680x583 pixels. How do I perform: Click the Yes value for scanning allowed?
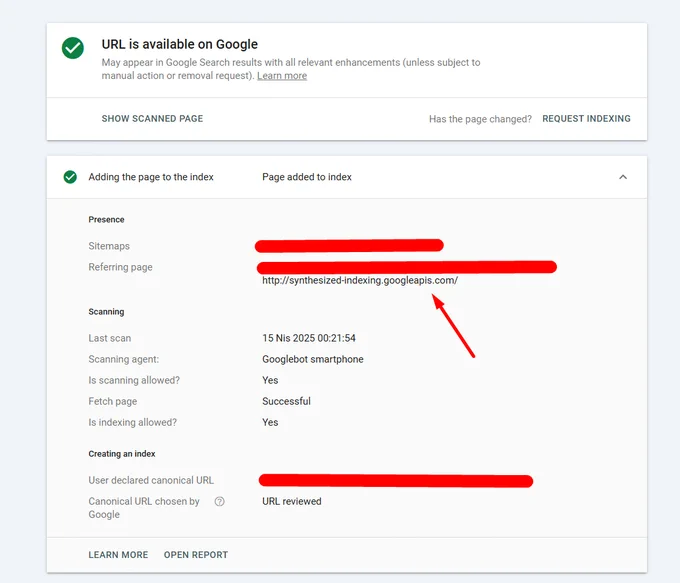coord(270,380)
